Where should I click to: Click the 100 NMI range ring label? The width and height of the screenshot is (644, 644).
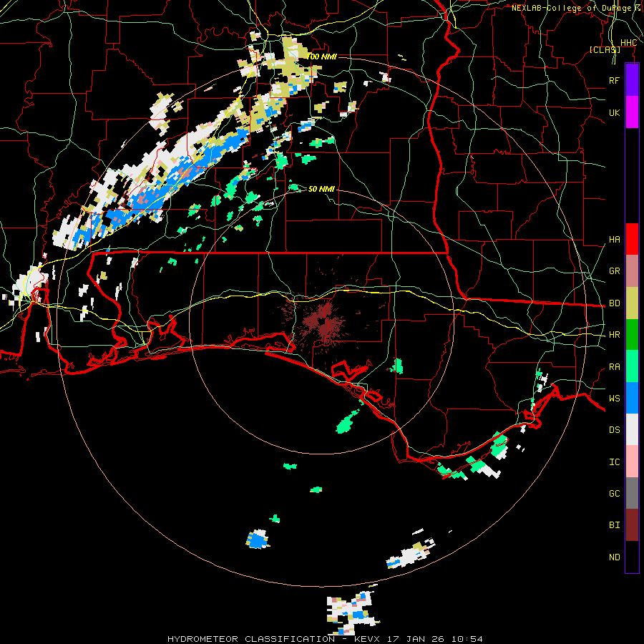[x=321, y=57]
